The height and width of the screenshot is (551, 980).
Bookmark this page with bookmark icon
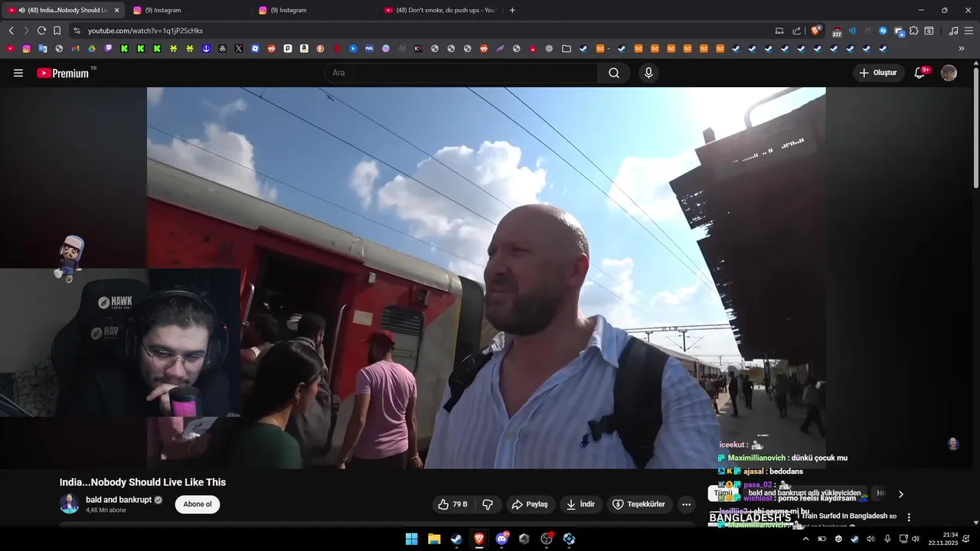57,31
